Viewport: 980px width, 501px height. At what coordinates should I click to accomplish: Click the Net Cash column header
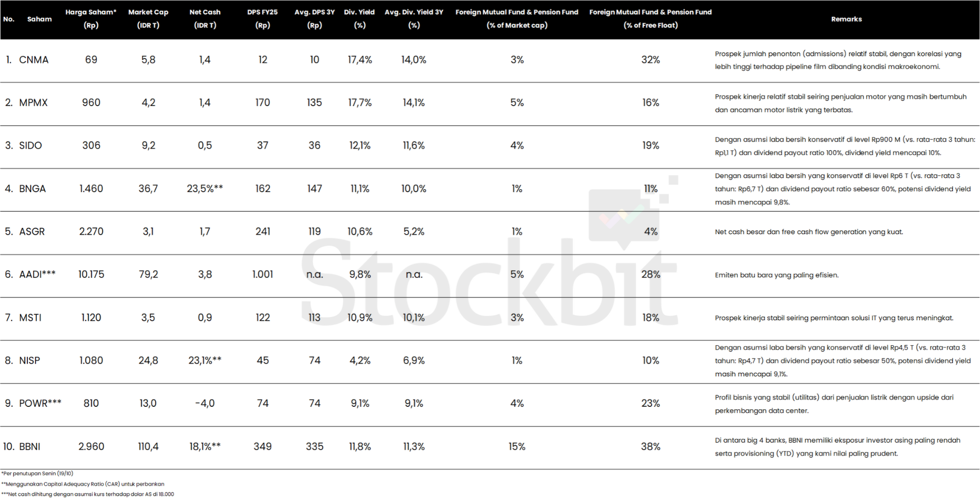(205, 19)
